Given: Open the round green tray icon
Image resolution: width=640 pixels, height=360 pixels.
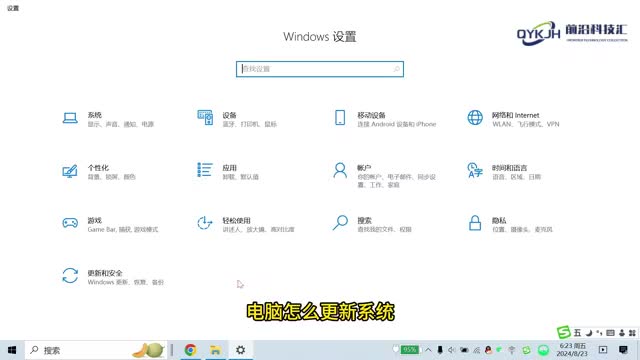Looking at the screenshot, I should click(x=543, y=350).
